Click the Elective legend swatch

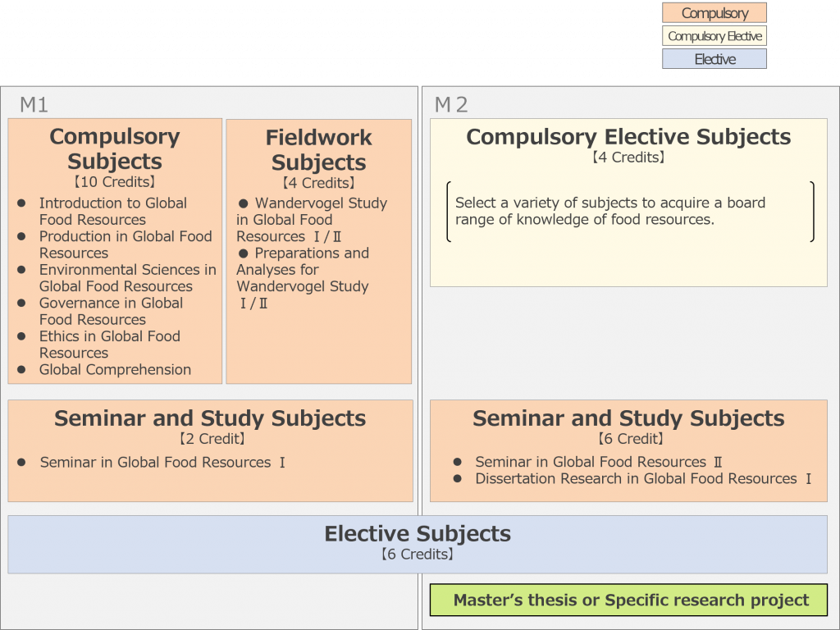click(714, 59)
